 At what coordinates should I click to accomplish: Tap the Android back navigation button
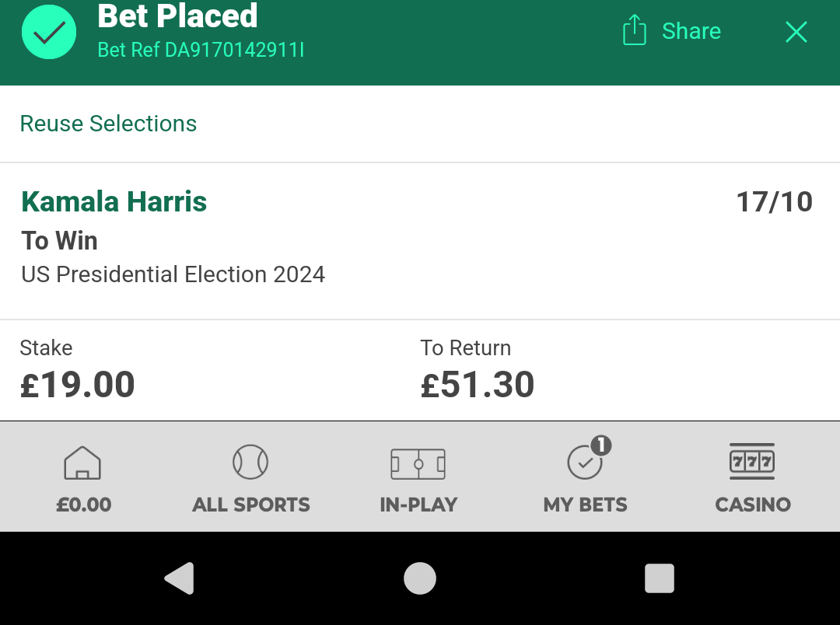179,578
